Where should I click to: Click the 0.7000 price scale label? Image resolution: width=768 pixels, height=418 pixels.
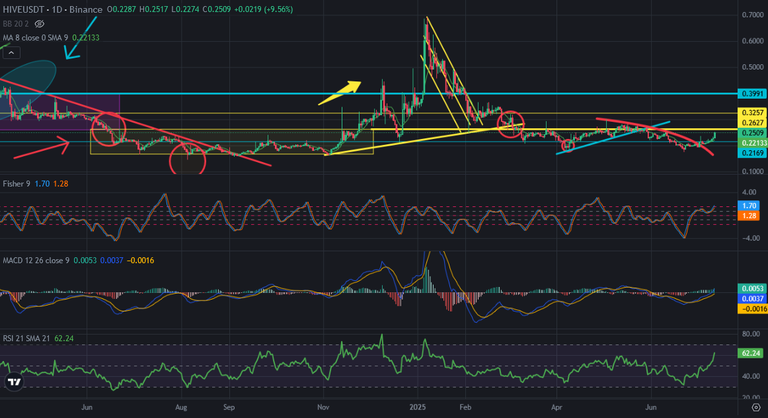[x=753, y=15]
